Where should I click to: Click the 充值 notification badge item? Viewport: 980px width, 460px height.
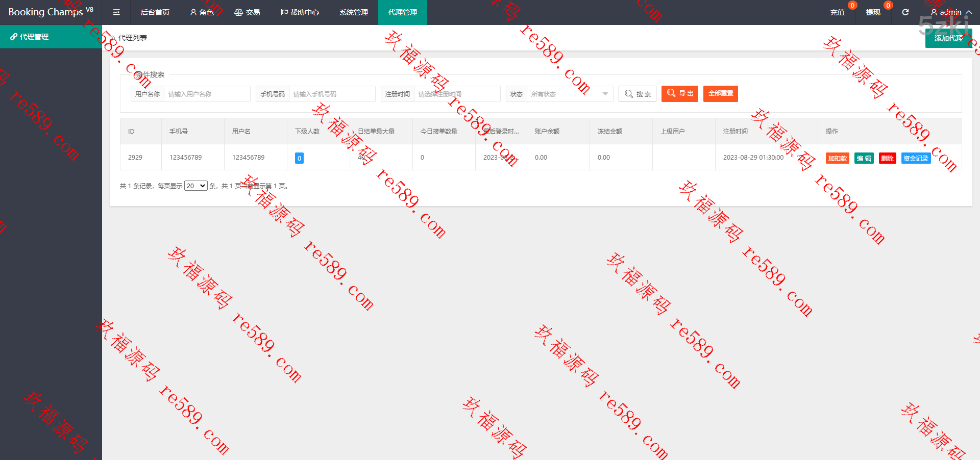coord(837,12)
